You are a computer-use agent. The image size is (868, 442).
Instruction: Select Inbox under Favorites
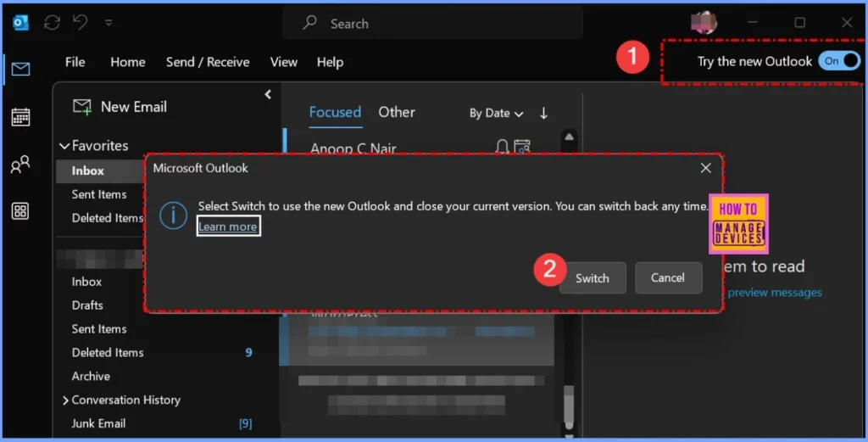click(x=100, y=171)
